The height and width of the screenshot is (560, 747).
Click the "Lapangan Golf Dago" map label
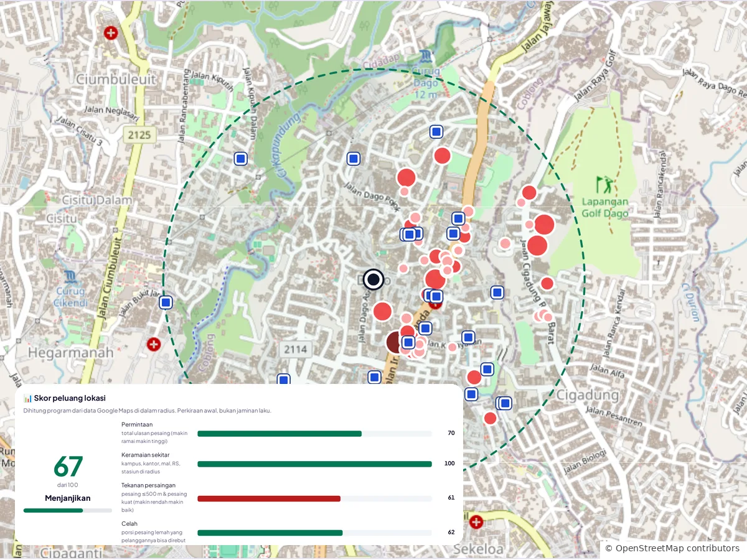[x=605, y=208]
